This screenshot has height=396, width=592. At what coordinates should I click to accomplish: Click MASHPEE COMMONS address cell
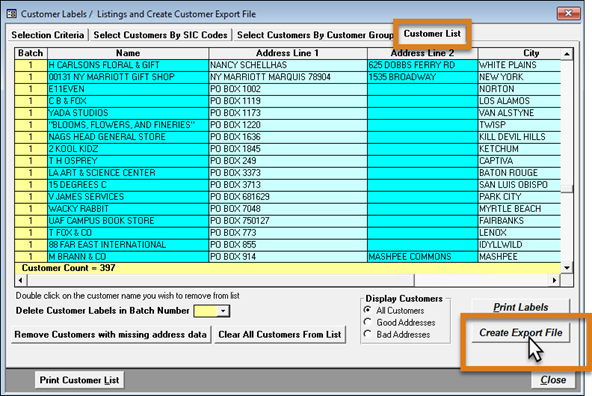(422, 257)
